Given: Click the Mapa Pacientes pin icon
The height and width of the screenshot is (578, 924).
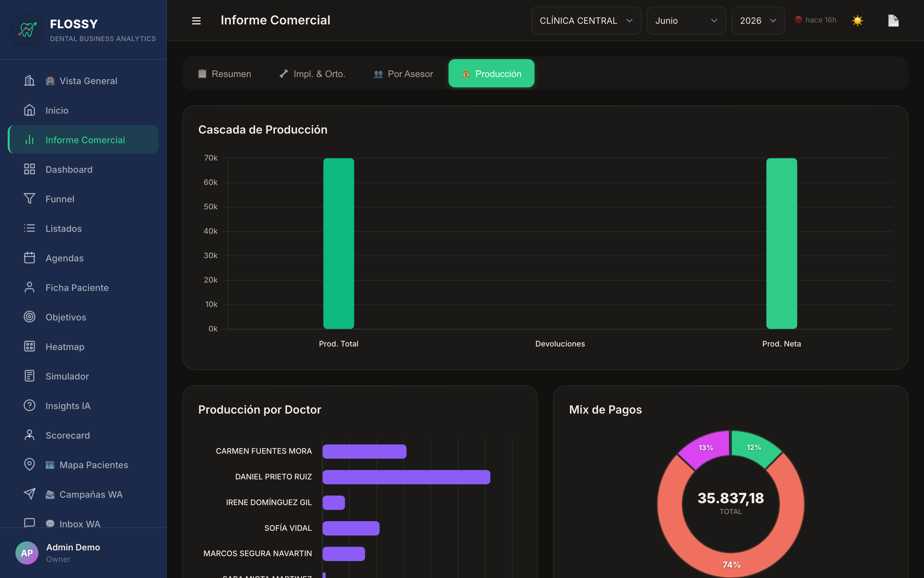Looking at the screenshot, I should 30,464.
